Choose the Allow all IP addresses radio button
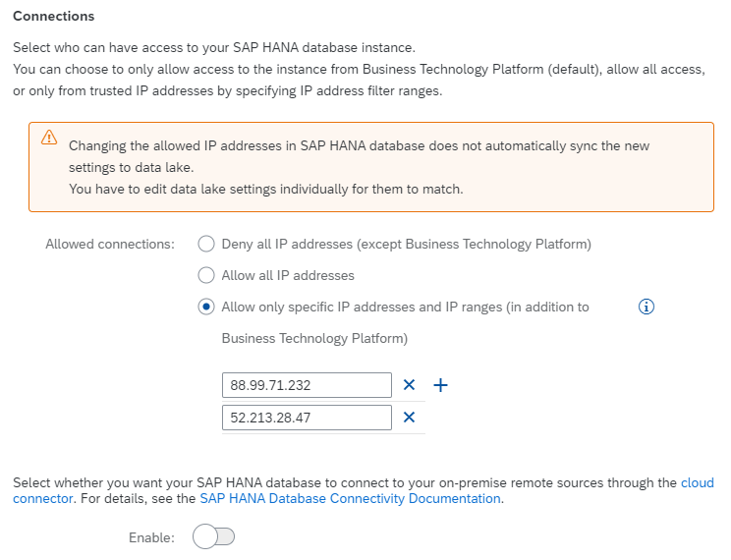 click(206, 275)
